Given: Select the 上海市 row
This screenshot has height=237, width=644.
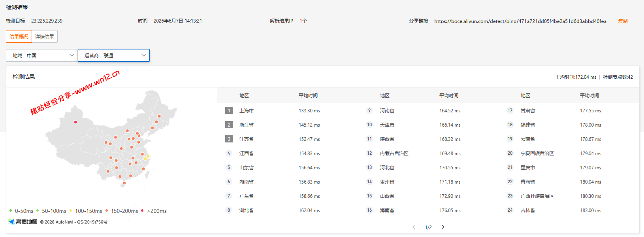Looking at the screenshot, I should tap(288, 111).
